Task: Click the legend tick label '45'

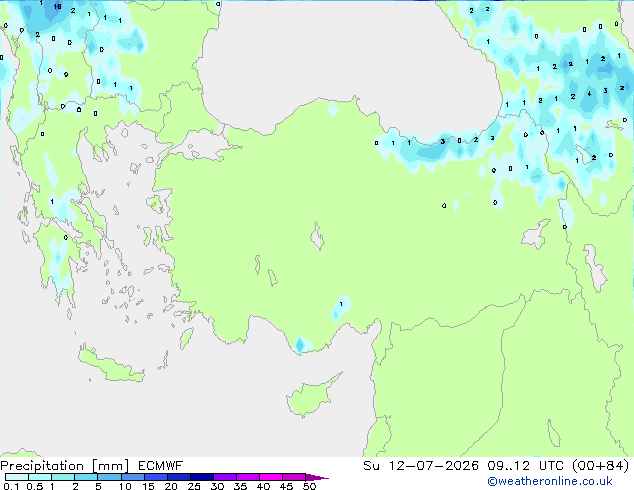Action: coord(286,486)
